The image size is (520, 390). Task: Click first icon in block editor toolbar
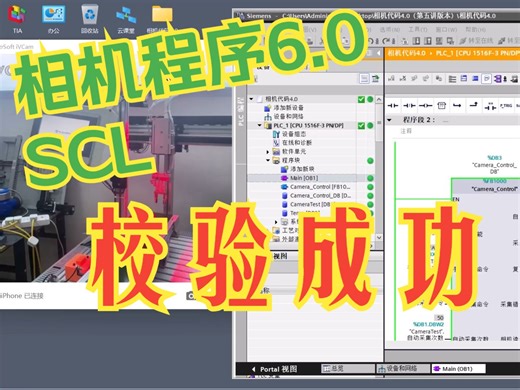pos(391,79)
